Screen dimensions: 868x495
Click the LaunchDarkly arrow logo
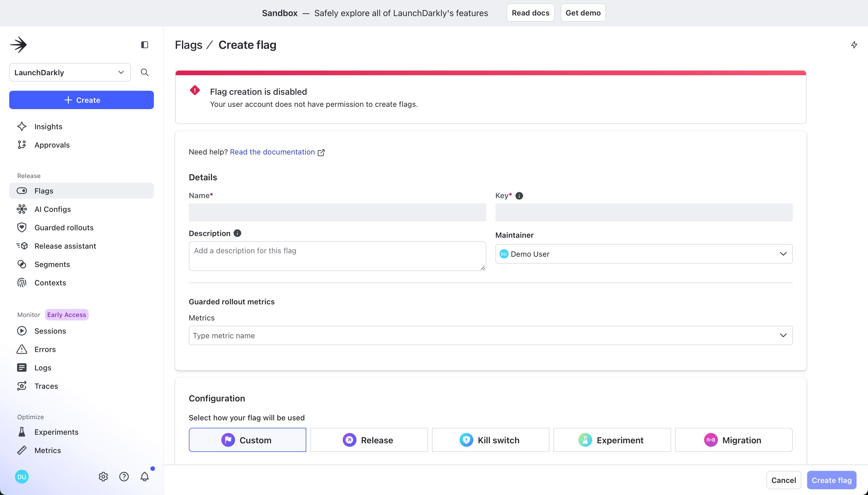click(x=18, y=45)
